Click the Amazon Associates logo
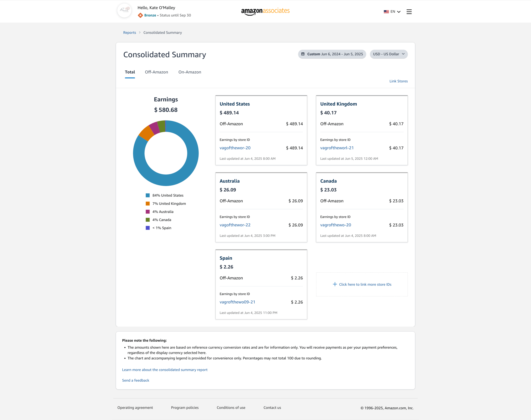This screenshot has height=420, width=531. 265,11
